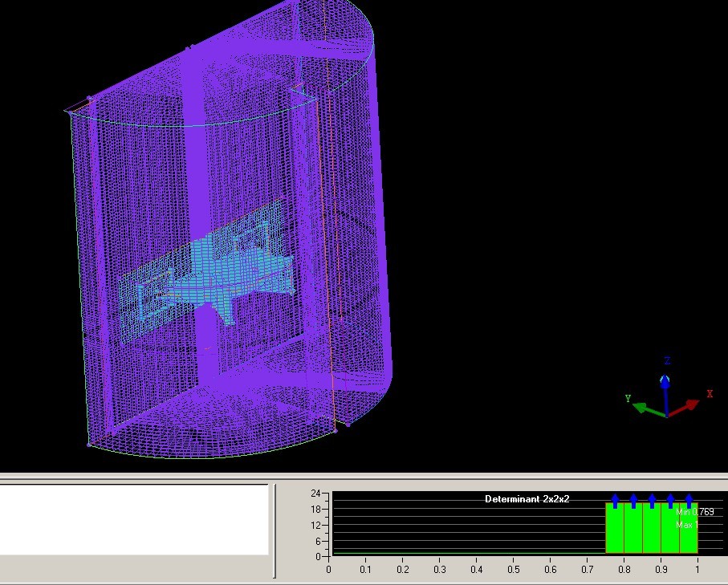Select the green histogram bar for 0.85–0.9
Viewport: 728px width, 585px height.
click(x=652, y=534)
